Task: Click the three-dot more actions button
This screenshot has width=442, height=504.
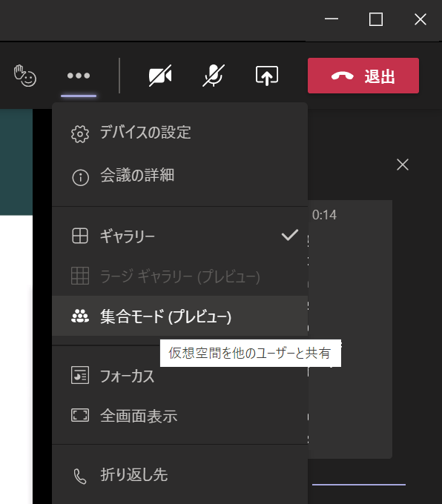Action: (x=79, y=76)
